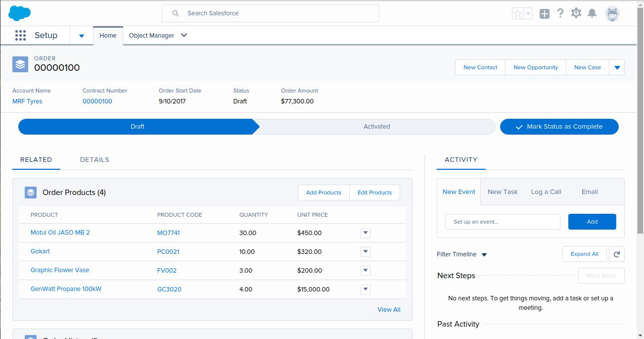Open row actions for Motul Oil JASO MB 2
The height and width of the screenshot is (339, 644).
(x=366, y=233)
